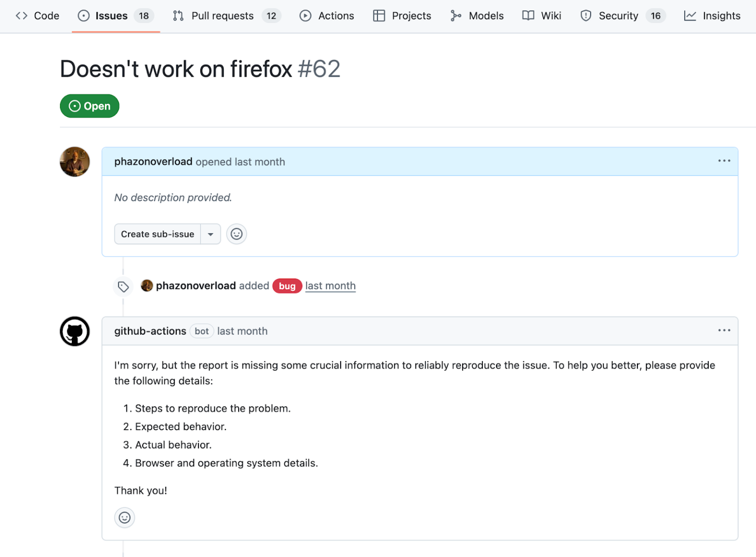
Task: Open the Code tab icon
Action: click(21, 15)
